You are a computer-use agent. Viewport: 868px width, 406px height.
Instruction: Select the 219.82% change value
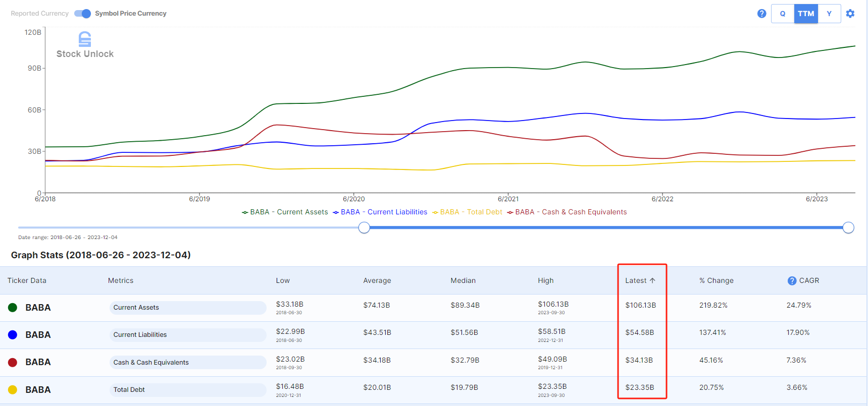[713, 305]
